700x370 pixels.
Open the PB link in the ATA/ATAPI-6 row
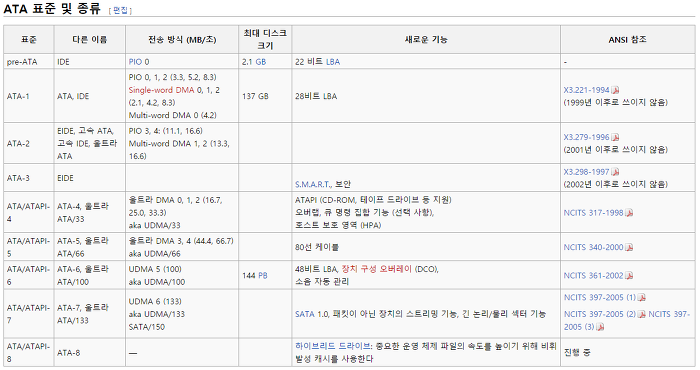[x=262, y=276]
